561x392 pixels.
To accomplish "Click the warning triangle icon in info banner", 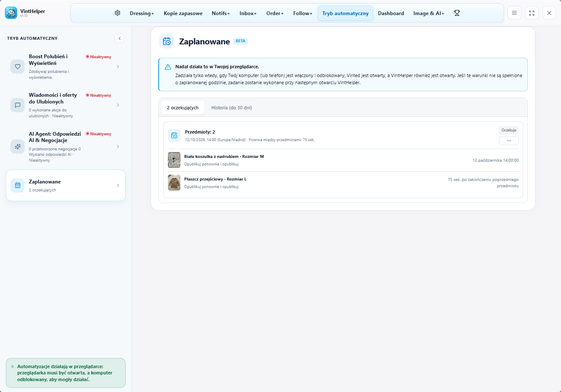I will coord(168,67).
